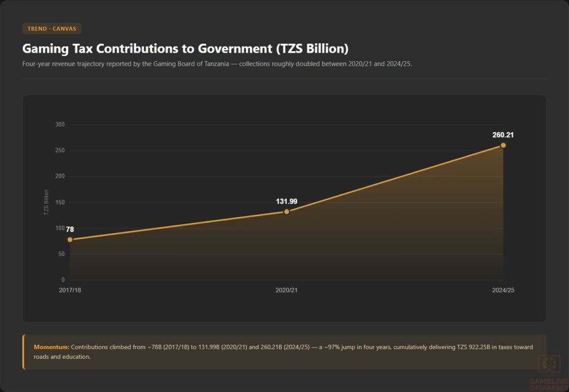Click the 2024/25 x-axis label
The height and width of the screenshot is (392, 569).
pos(503,290)
